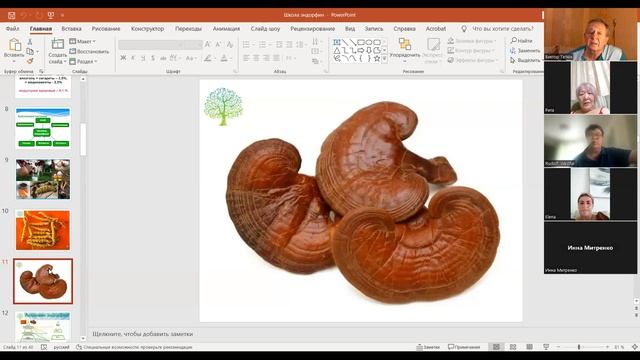Switch to the Анимация tab
Image resolution: width=640 pixels, height=360 pixels.
click(226, 29)
